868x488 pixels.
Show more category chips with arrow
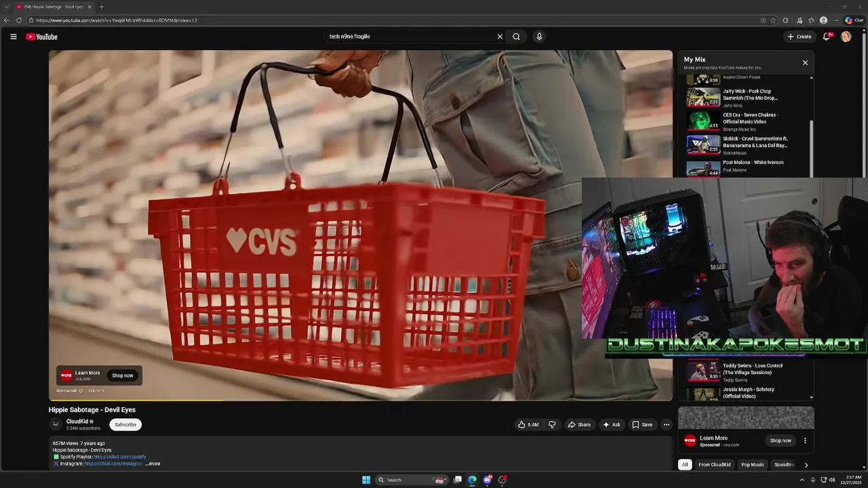(x=806, y=465)
